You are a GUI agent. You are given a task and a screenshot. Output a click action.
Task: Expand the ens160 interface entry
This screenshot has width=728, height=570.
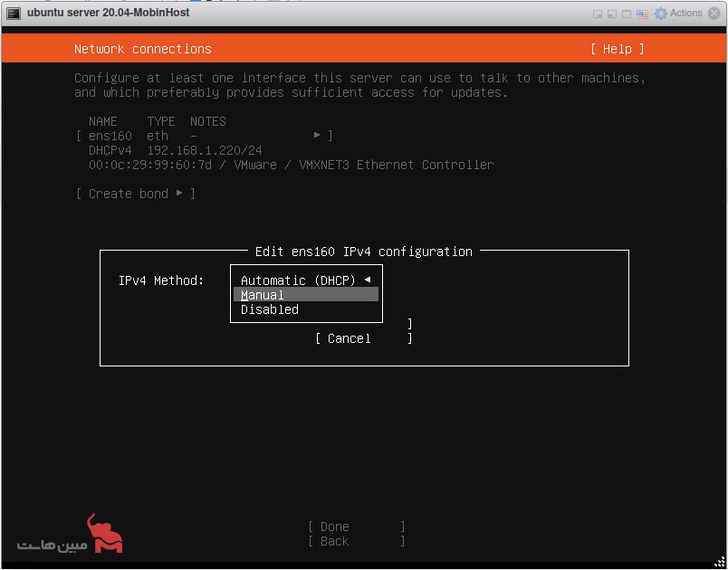[x=205, y=136]
